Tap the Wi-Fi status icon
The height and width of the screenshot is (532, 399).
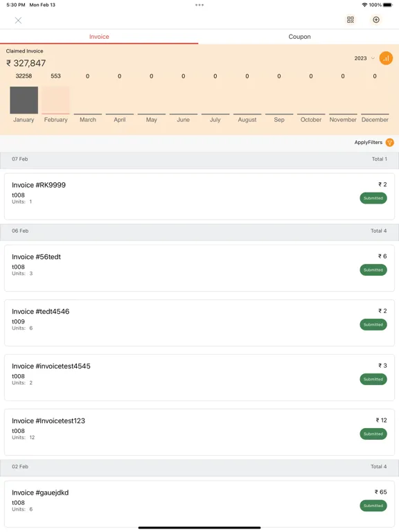pos(364,5)
